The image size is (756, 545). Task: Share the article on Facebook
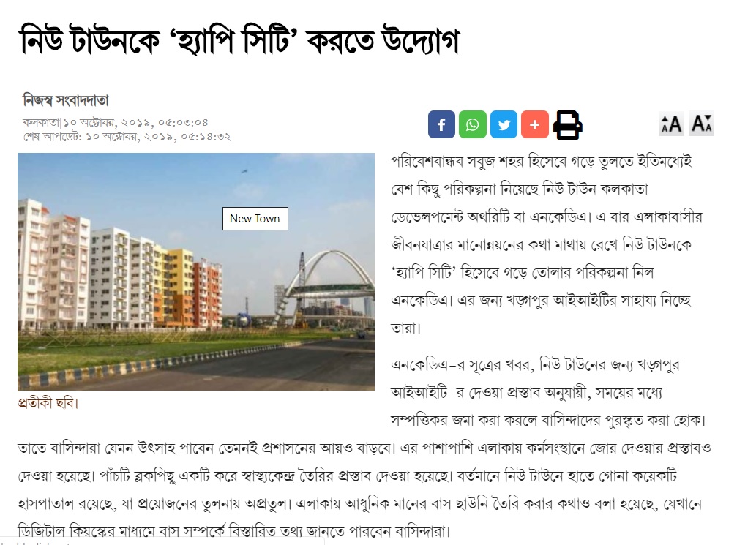[x=441, y=124]
